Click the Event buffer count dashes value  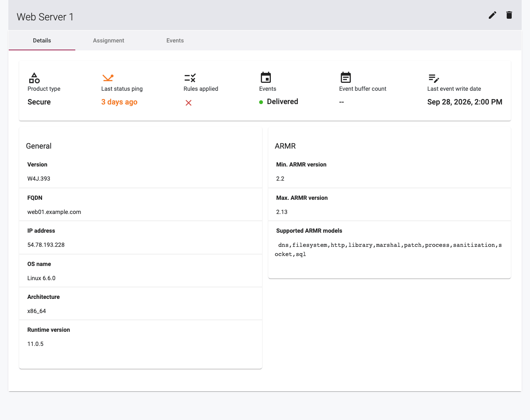click(x=342, y=102)
